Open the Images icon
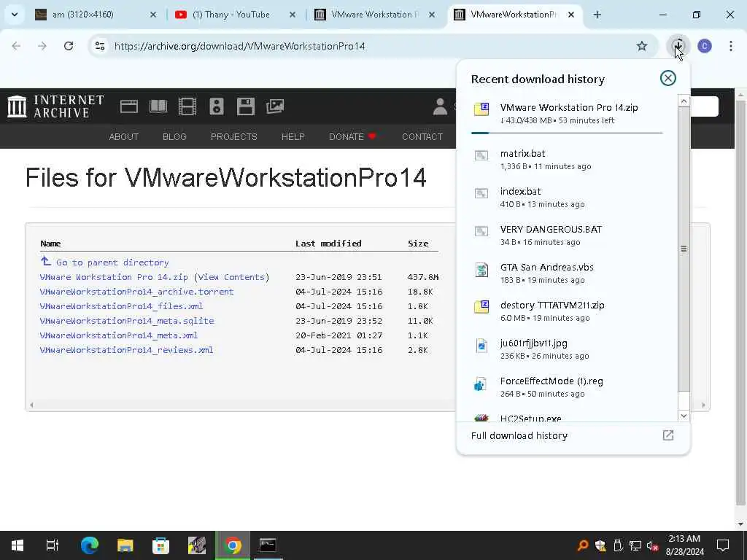The height and width of the screenshot is (560, 747). click(x=275, y=106)
